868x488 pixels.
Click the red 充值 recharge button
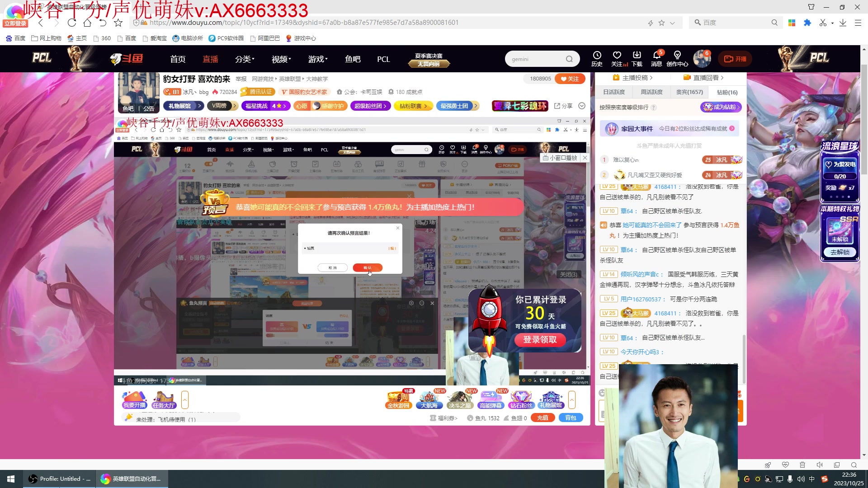[x=542, y=418]
